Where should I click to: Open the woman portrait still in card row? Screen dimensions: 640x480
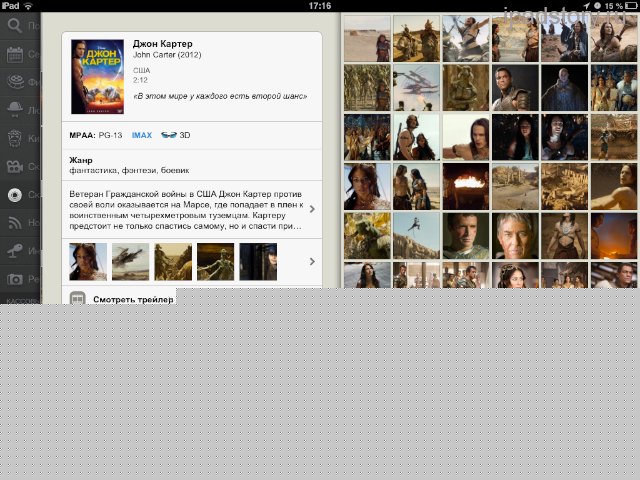pos(88,262)
